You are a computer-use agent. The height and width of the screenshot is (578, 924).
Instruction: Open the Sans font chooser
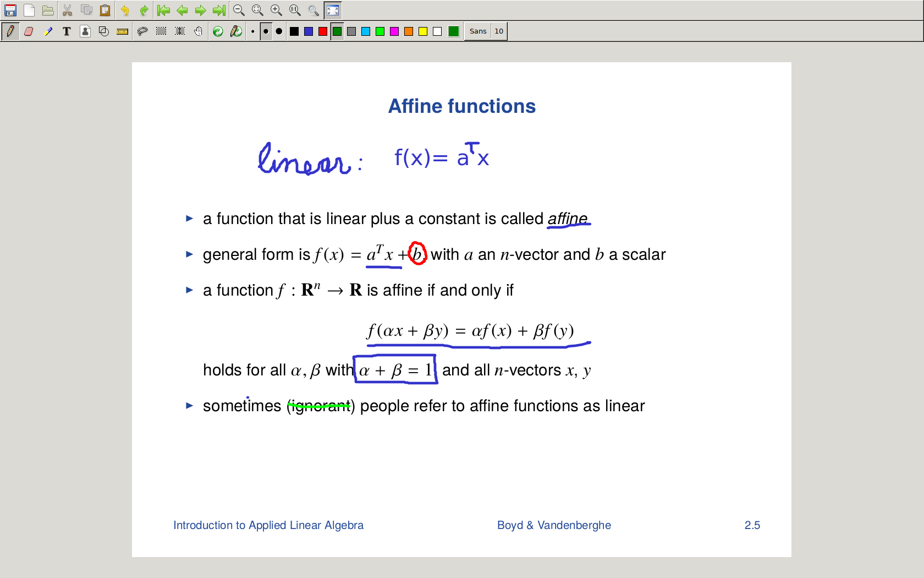pos(477,31)
